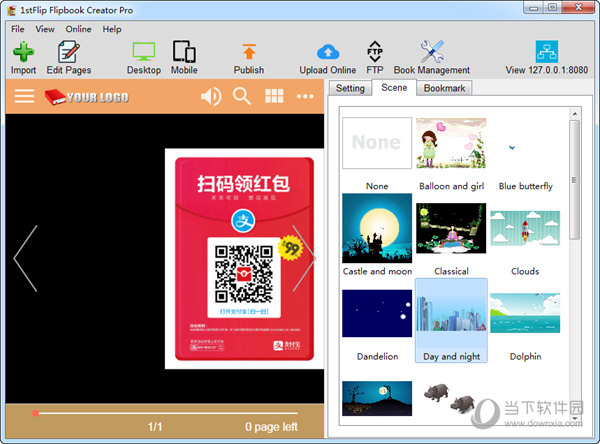Select the Day and night scene
This screenshot has width=600, height=444.
[451, 320]
